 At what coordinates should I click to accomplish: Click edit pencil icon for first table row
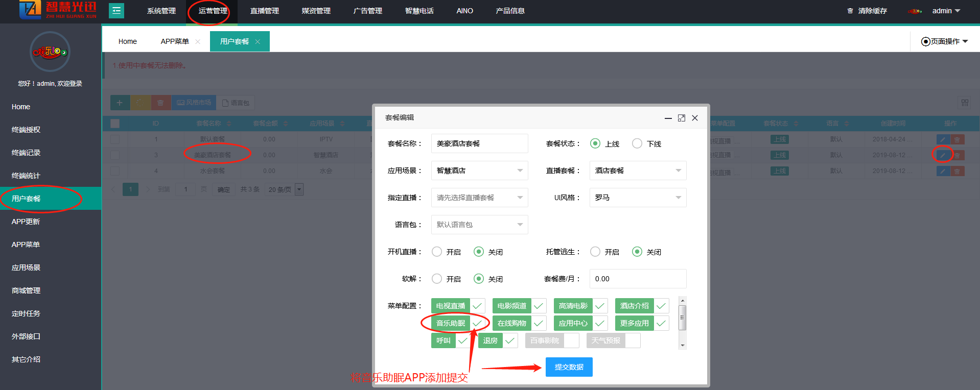point(943,139)
